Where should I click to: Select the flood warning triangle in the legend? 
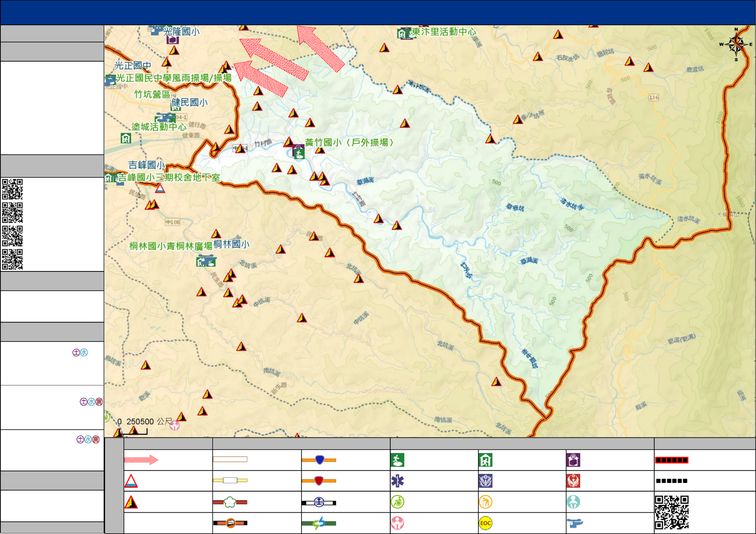(x=131, y=481)
